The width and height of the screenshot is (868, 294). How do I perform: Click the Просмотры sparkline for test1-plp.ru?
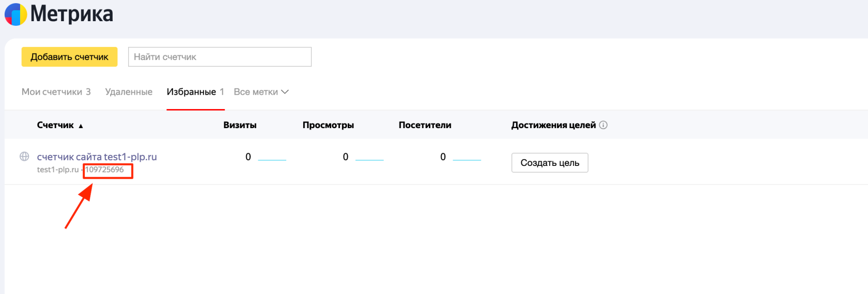[369, 160]
